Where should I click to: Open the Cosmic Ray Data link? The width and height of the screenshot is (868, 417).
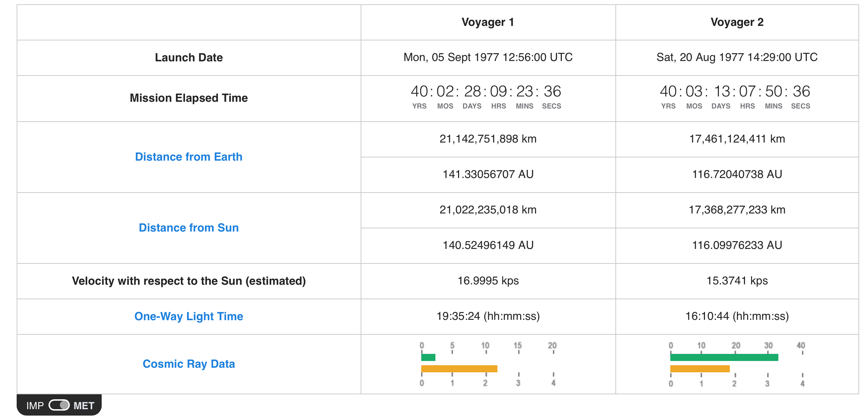coord(188,364)
